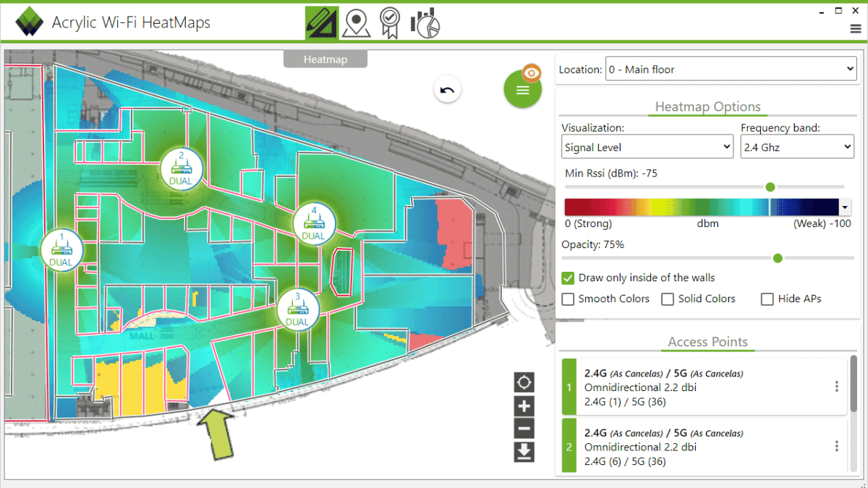868x488 pixels.
Task: Click the "Opacity: 75%" label
Action: tap(593, 244)
